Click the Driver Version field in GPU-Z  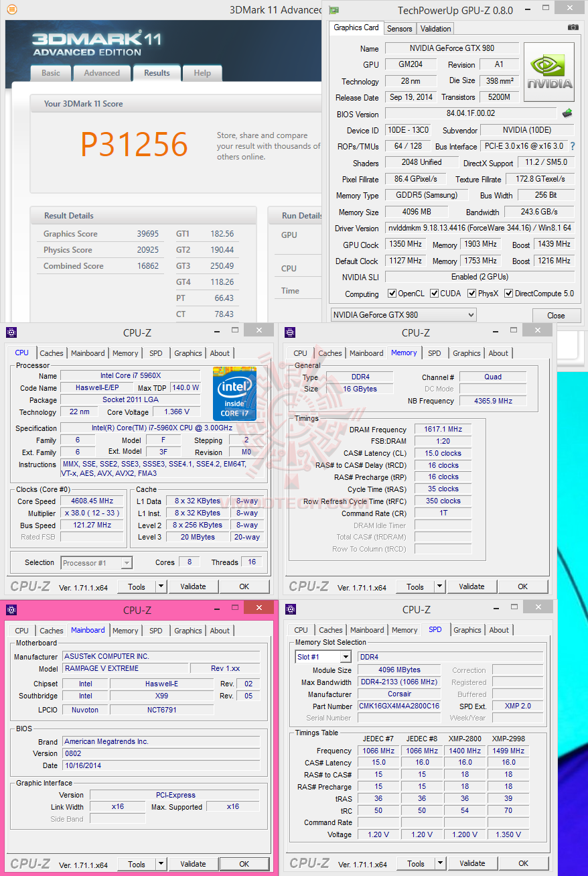480,228
